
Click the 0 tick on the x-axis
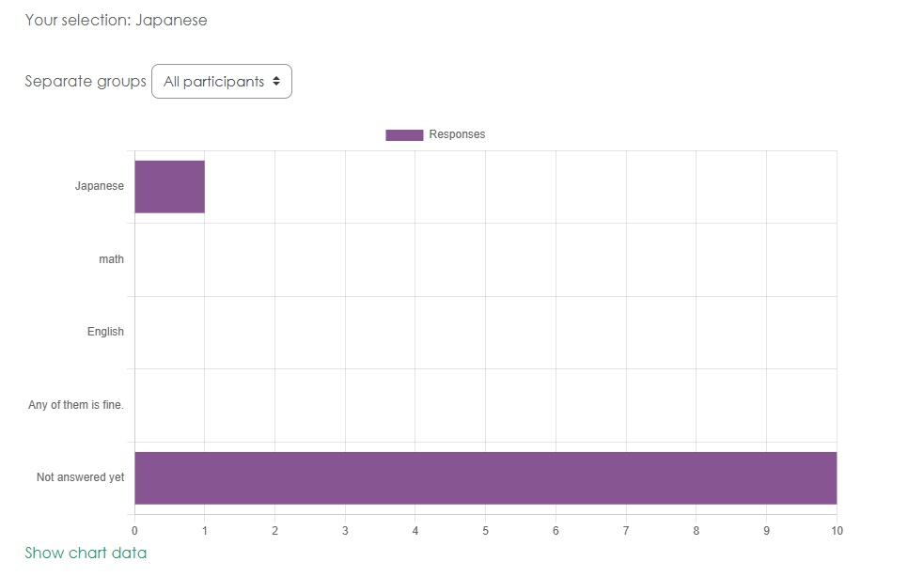134,531
